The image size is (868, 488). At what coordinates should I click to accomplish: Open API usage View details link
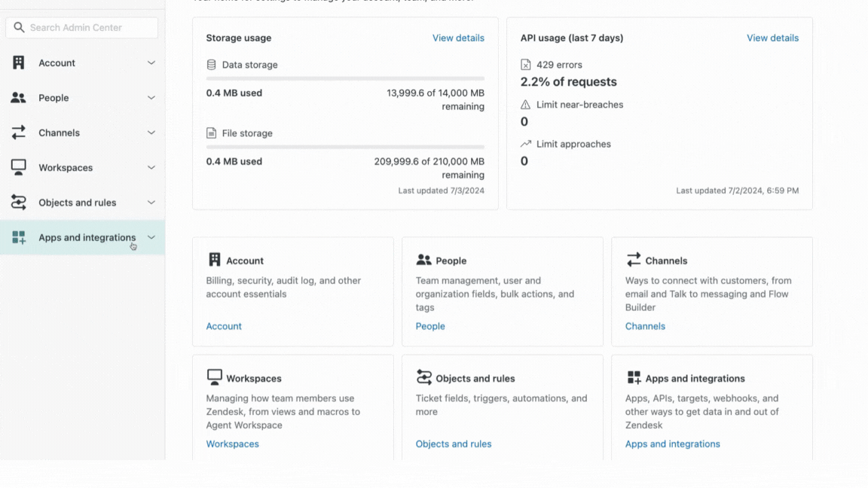click(x=772, y=38)
